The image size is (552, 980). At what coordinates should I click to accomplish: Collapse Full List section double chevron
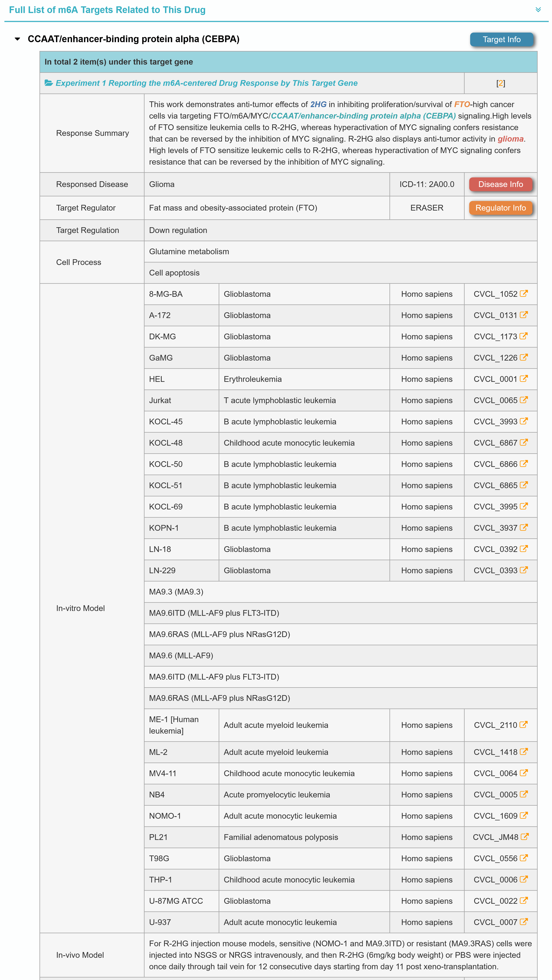pos(538,10)
